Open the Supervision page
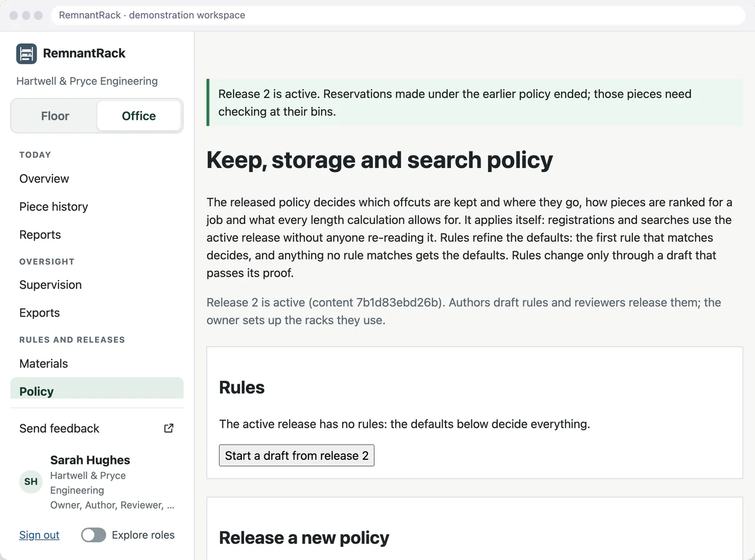755x560 pixels. [97, 285]
